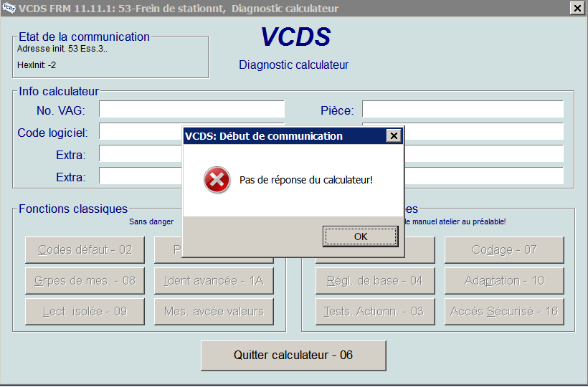Click Lect. isolée - 09 button

click(x=85, y=312)
